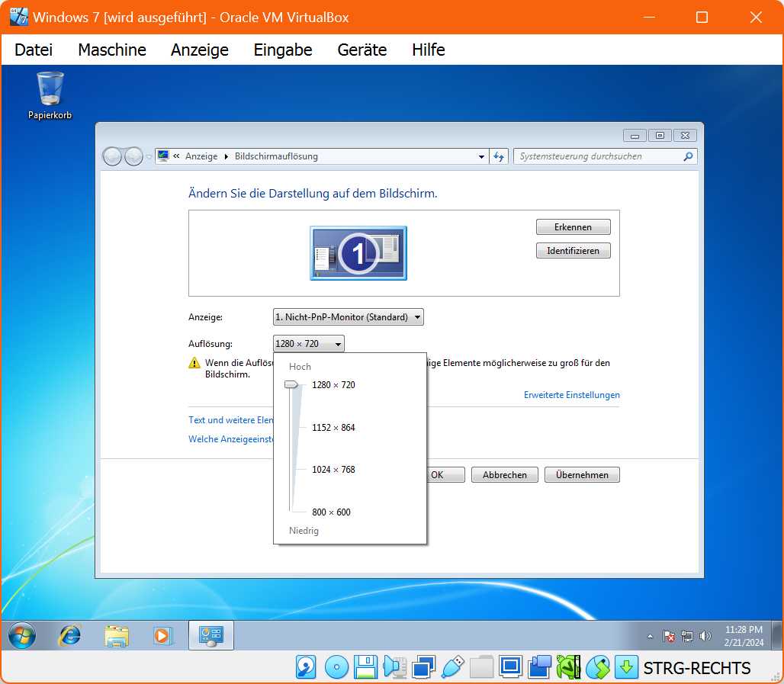This screenshot has width=784, height=684.
Task: Click the Systemsteuerung durchsuchen search field
Action: [605, 156]
